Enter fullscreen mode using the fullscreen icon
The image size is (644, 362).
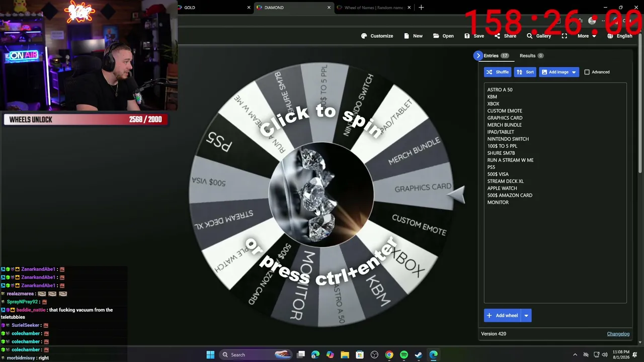coord(565,36)
